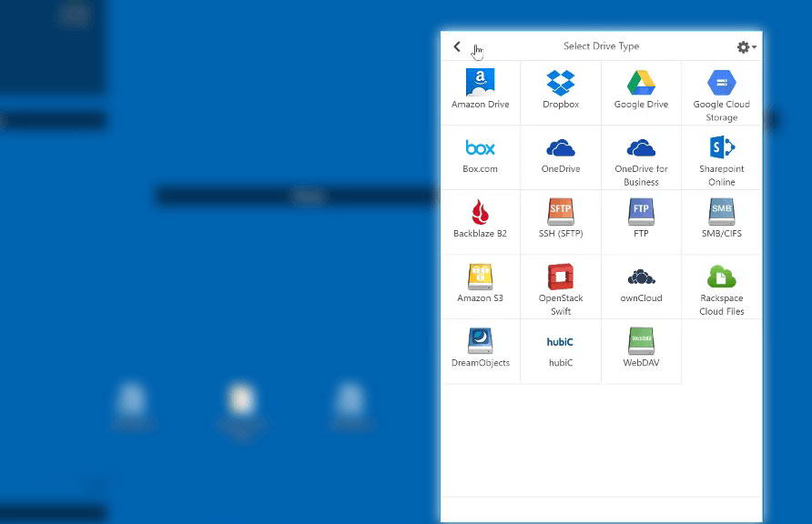
Task: Select the OneDrive cloud icon
Action: (x=560, y=148)
